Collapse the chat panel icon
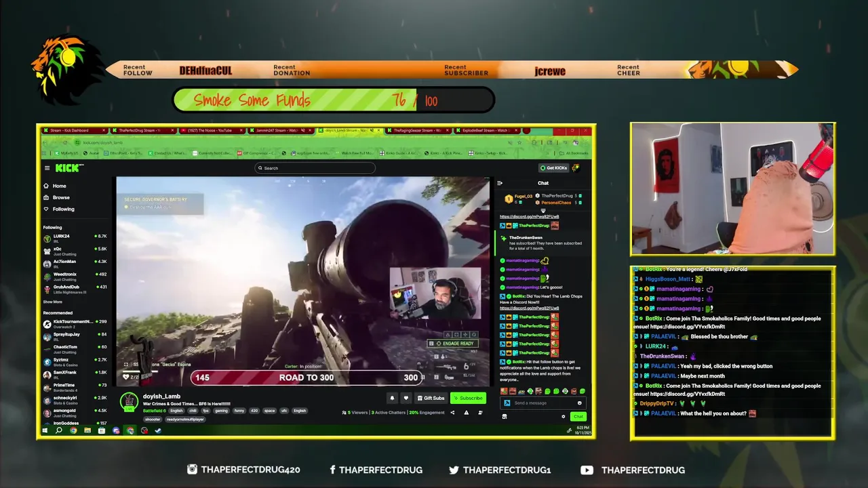 tap(500, 183)
